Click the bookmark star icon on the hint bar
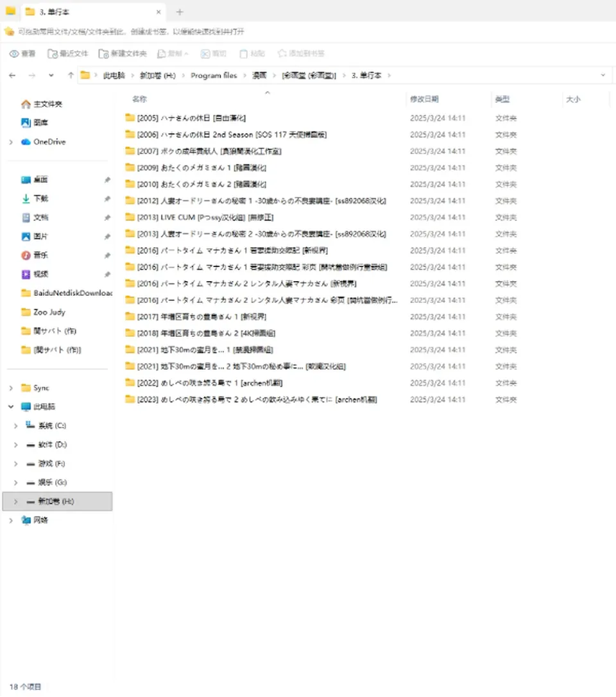Viewport: 616px width, 697px height. (10, 31)
